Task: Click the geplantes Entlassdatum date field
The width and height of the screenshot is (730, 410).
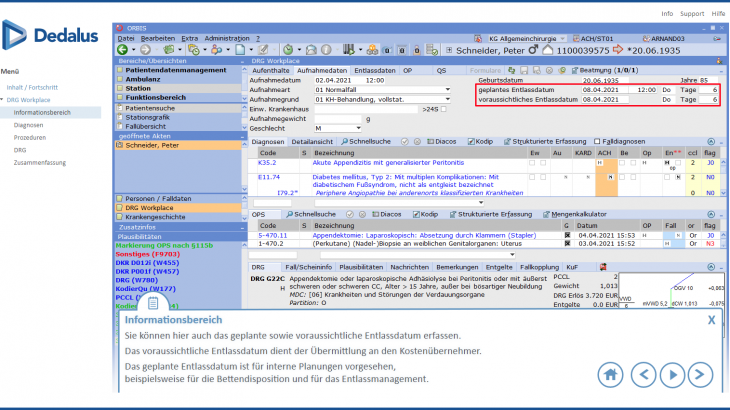Action: (x=604, y=90)
